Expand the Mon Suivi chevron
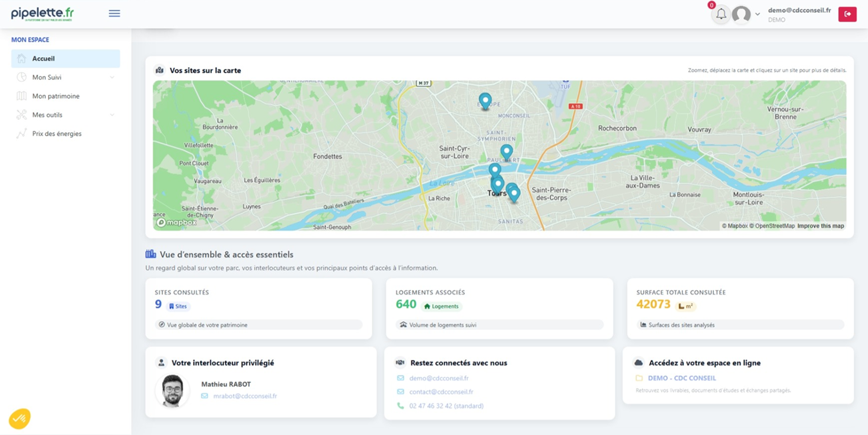 click(112, 77)
